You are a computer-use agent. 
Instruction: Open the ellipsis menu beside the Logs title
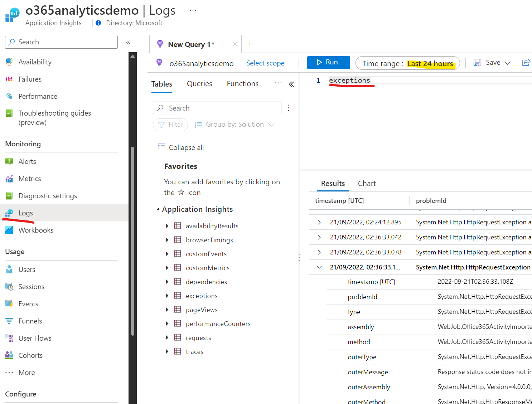pos(193,10)
